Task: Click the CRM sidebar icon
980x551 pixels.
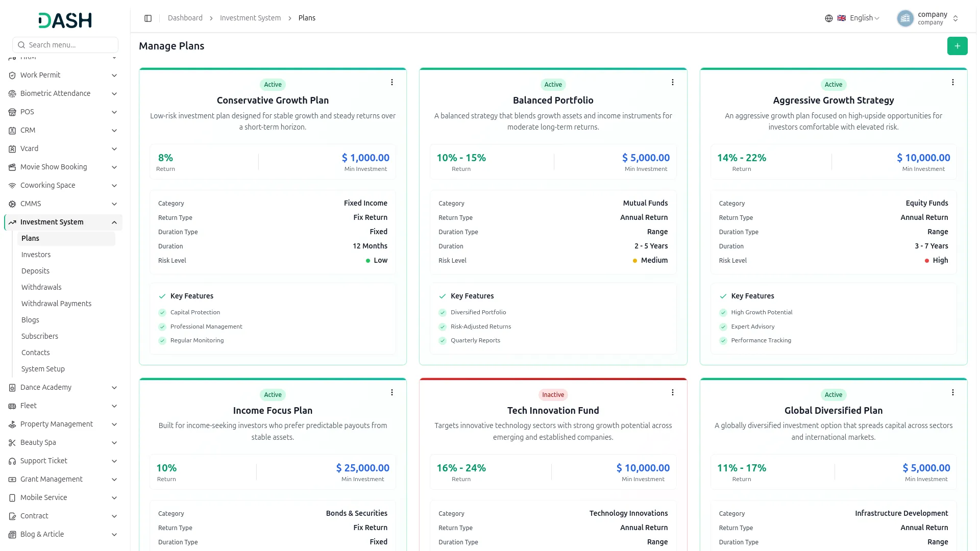Action: [12, 131]
